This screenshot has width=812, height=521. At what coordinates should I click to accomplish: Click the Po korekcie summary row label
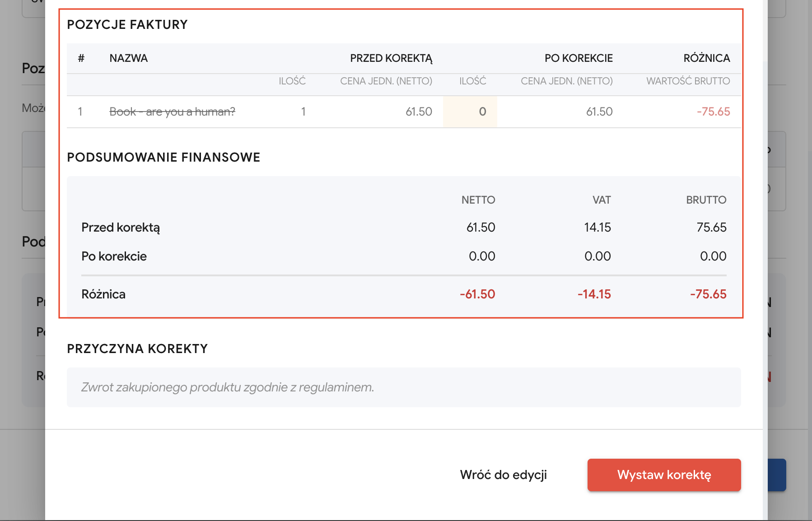click(114, 256)
